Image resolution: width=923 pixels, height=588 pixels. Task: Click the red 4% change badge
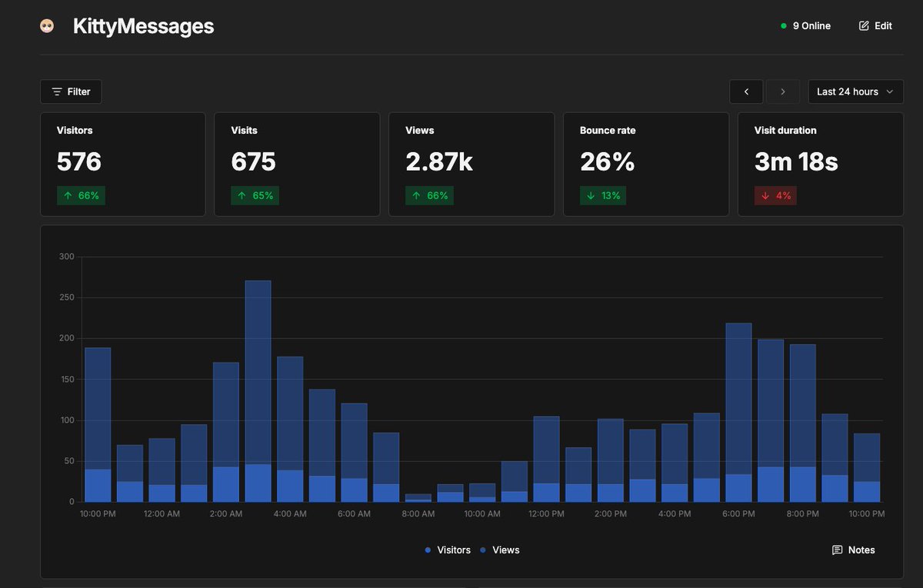[775, 195]
